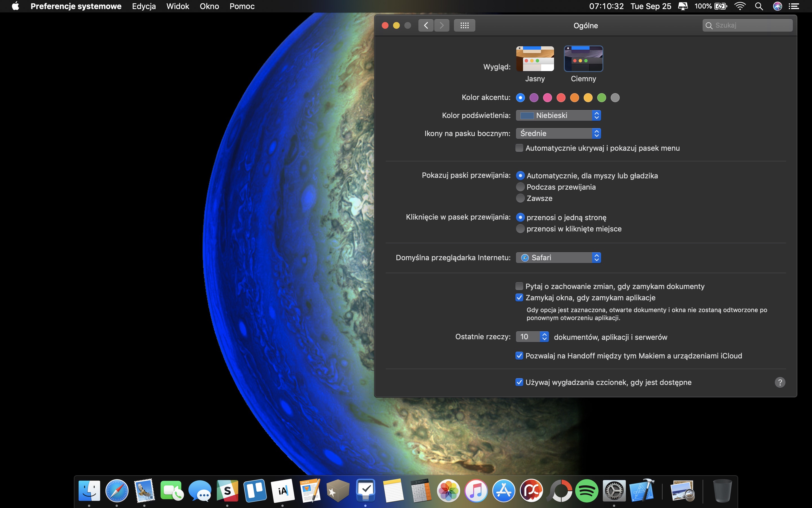
Task: Open the checkmark task app in Dock
Action: pos(365,491)
